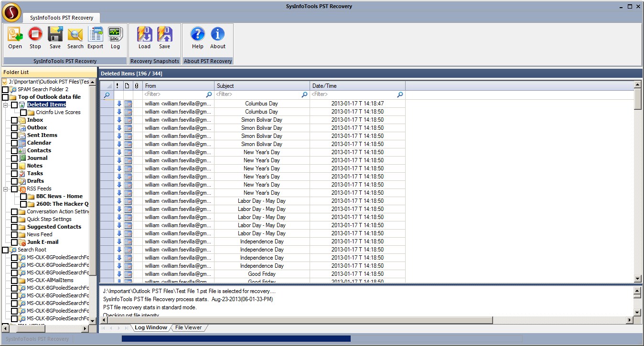Click the filter row magnifier icon at left
Screen dimensions: 644x346
tap(107, 94)
